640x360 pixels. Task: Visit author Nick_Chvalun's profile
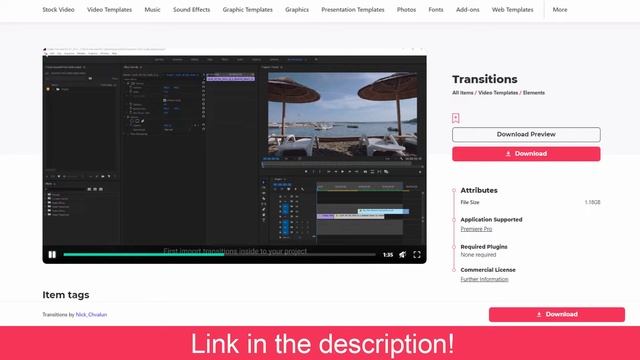coord(91,315)
